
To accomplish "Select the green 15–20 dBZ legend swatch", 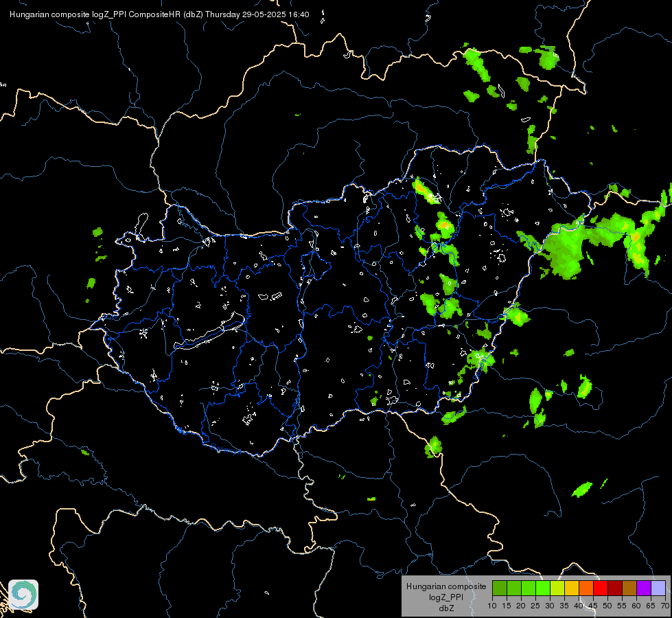I will click(514, 588).
